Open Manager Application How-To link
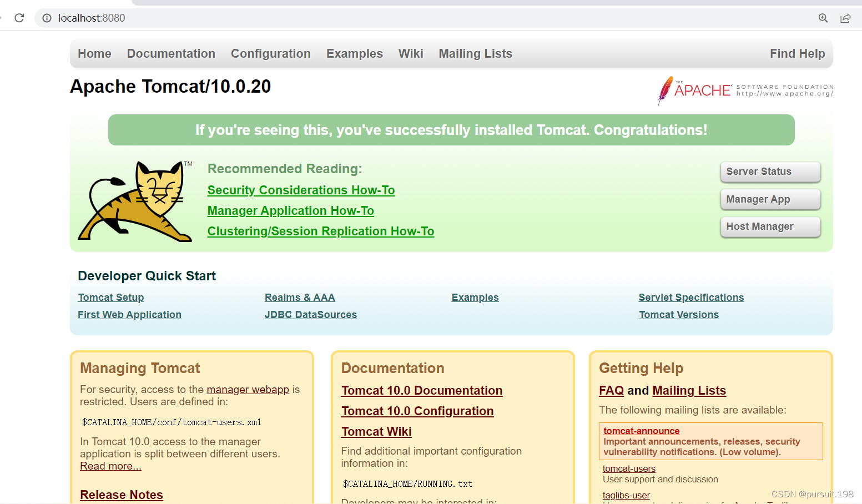This screenshot has width=862, height=504. 291,211
